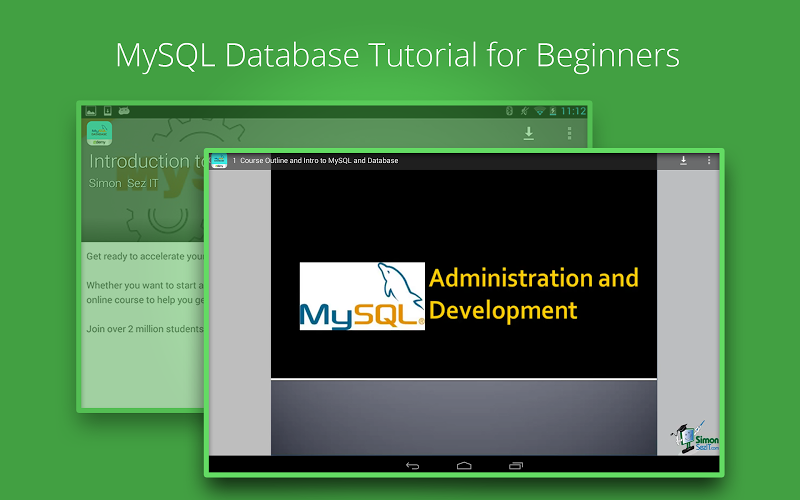Click the 'Get ready to accelerate' description line
The image size is (800, 500).
145,256
